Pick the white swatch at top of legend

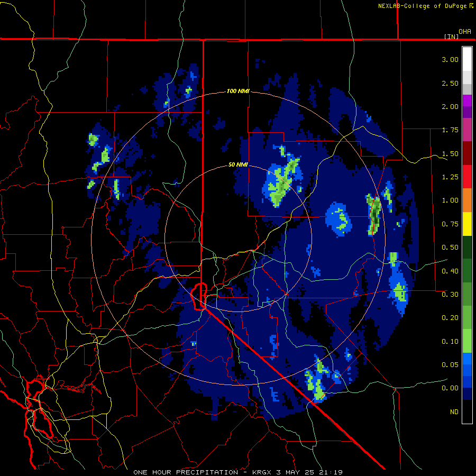click(467, 59)
